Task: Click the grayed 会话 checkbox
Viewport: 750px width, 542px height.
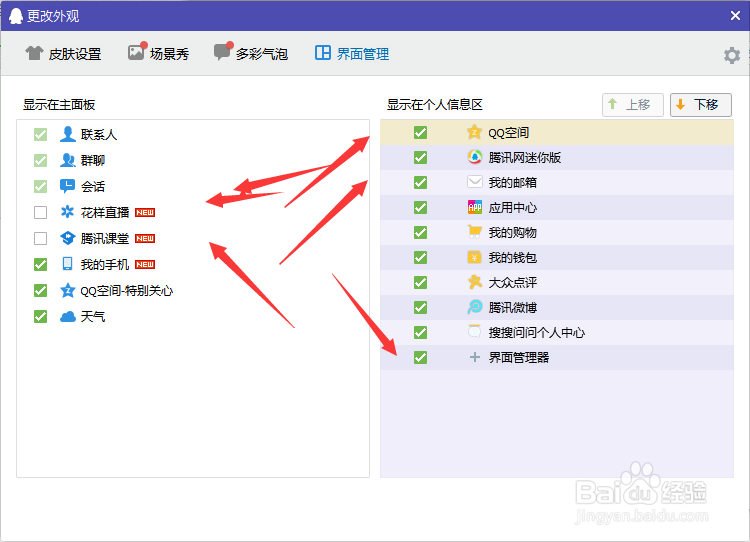Action: (x=40, y=186)
